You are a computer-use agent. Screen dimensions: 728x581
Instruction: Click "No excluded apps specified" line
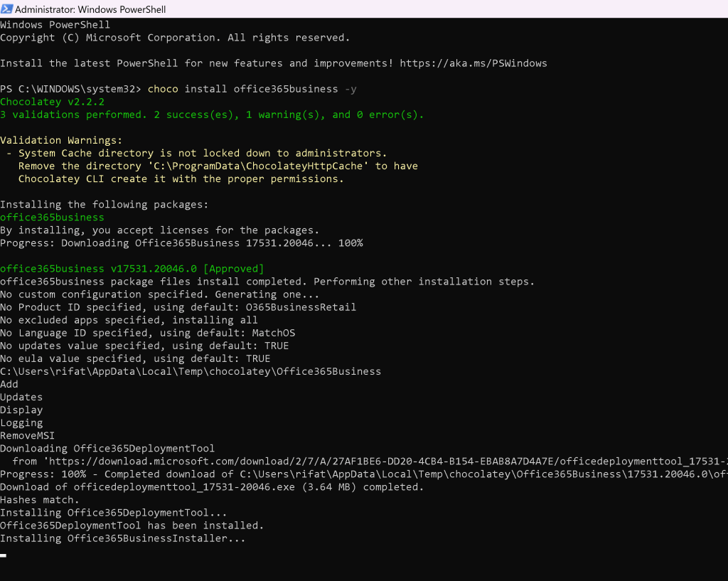pyautogui.click(x=129, y=320)
